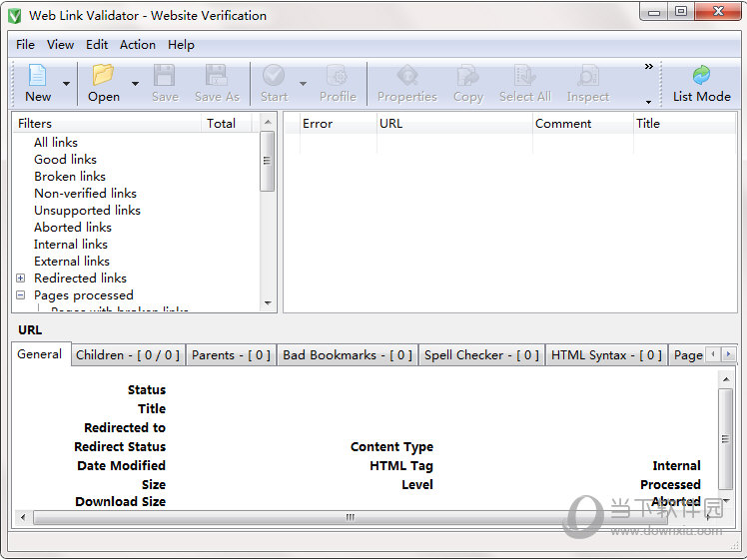Image resolution: width=747 pixels, height=560 pixels.
Task: Click the filters panel scrollbar thumb
Action: coord(268,161)
